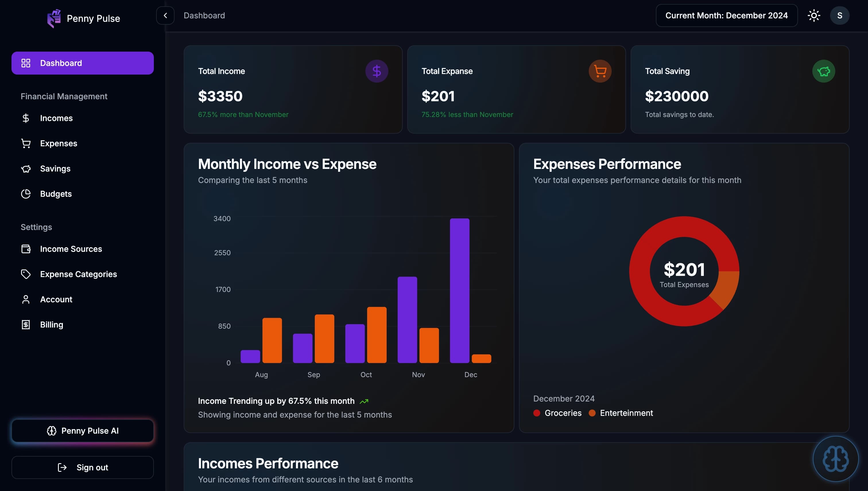Click the December orange expense bar

pos(481,358)
